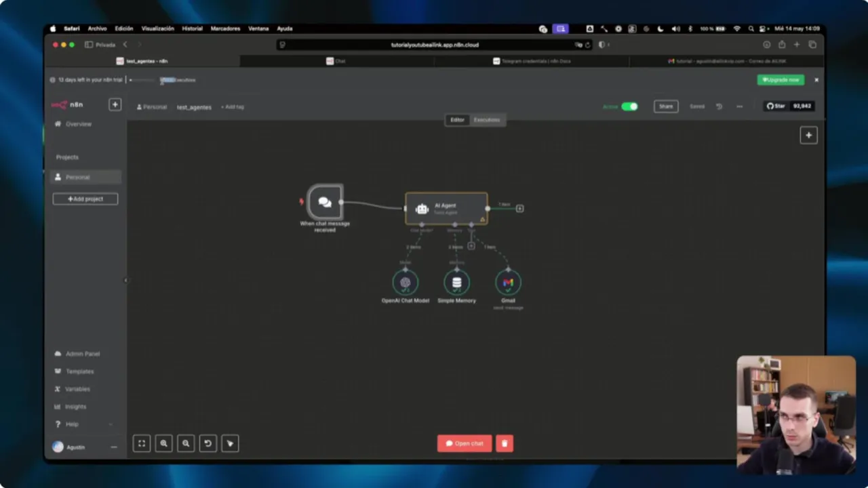This screenshot has height=488, width=868.
Task: Open the OpenAI Chat Model node
Action: click(406, 283)
